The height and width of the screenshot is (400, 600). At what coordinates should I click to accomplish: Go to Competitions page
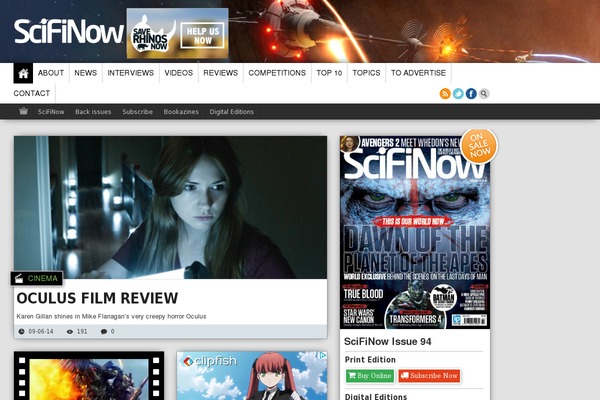(277, 73)
